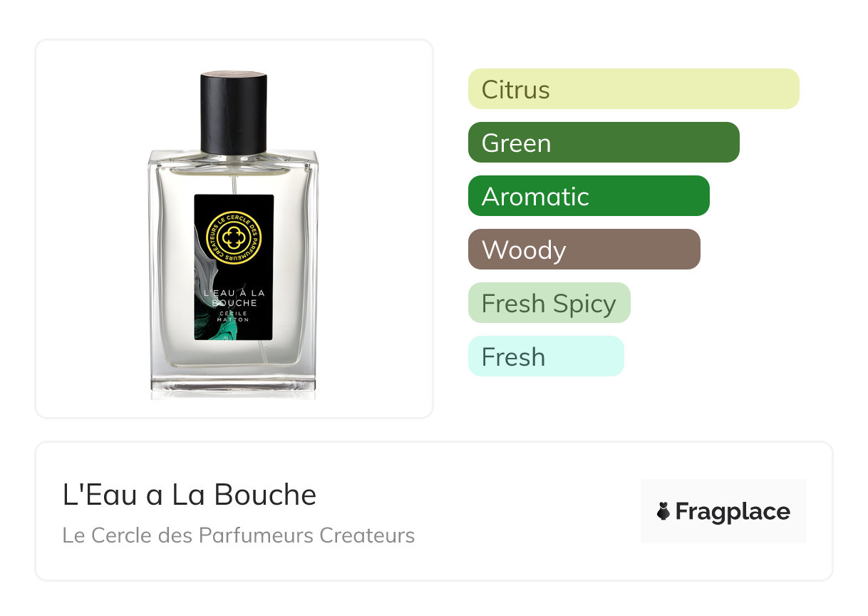Image resolution: width=868 pixels, height=616 pixels.
Task: Click the Cécile Matton name on the label
Action: click(x=234, y=315)
